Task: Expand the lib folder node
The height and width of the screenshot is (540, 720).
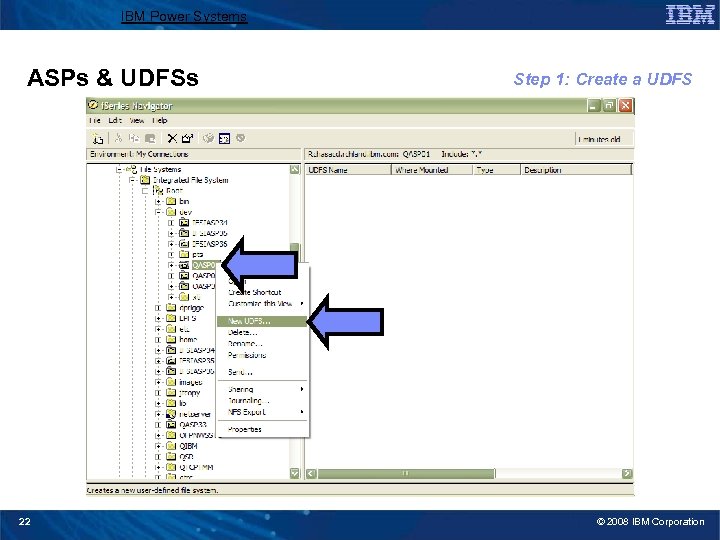Action: pos(158,403)
